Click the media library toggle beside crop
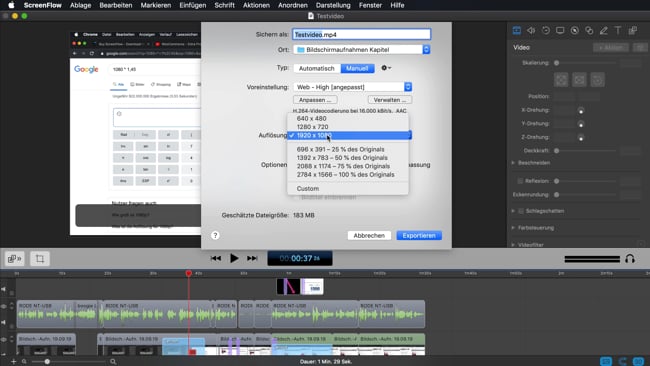The image size is (650, 366). (x=15, y=259)
